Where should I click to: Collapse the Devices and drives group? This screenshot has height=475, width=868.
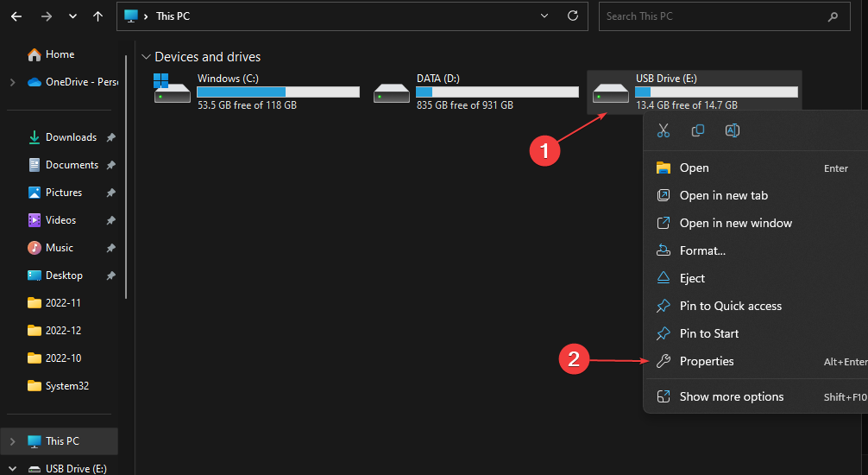click(x=145, y=57)
